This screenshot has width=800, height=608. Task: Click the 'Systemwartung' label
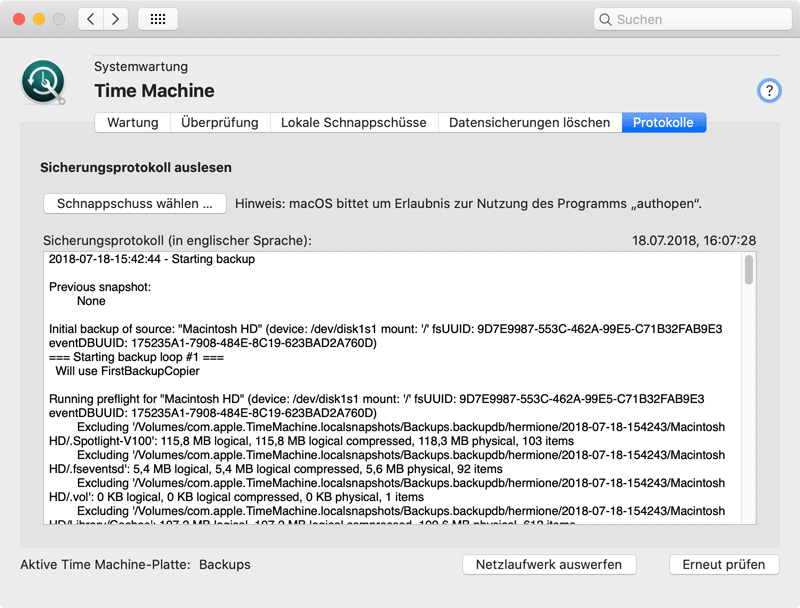[x=141, y=67]
